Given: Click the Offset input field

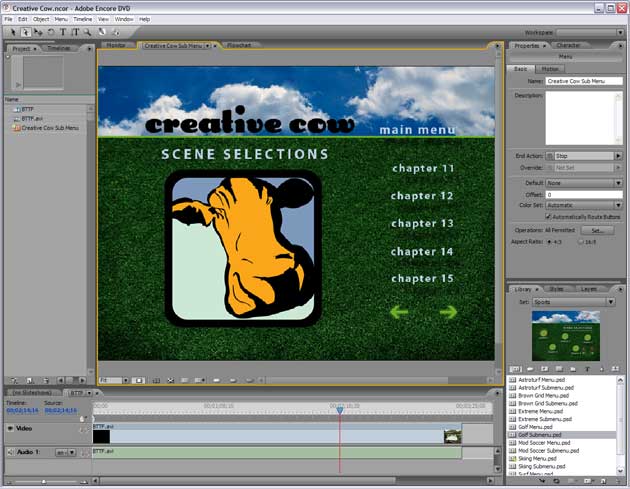Looking at the screenshot, I should (584, 194).
